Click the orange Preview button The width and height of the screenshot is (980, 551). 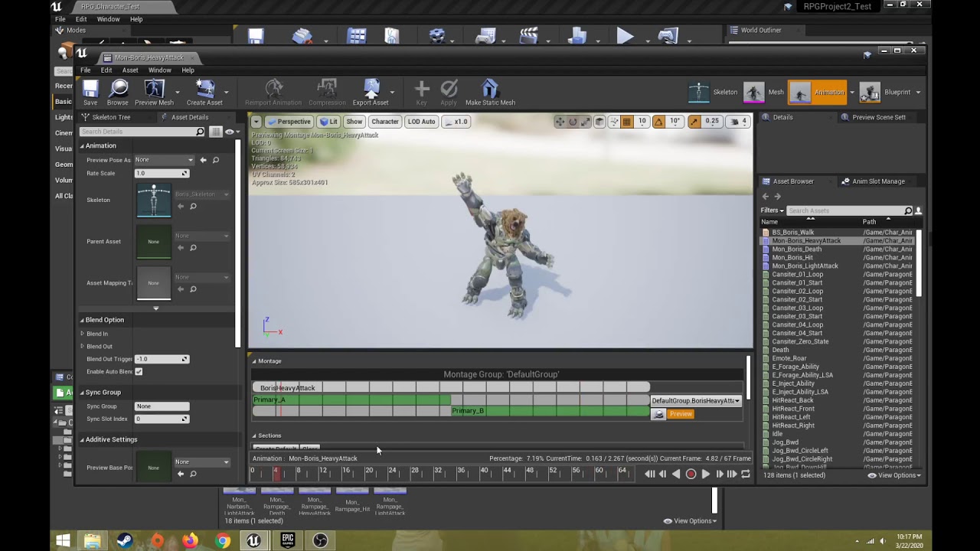point(681,414)
